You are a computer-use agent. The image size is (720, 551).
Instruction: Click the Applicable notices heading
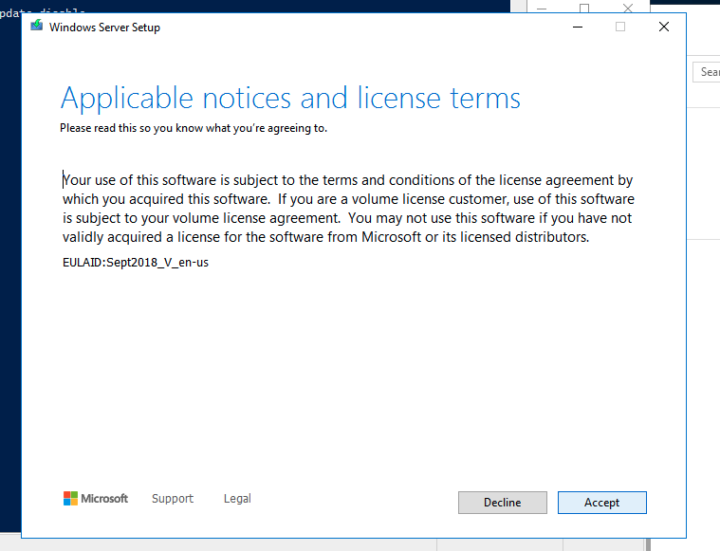(290, 98)
